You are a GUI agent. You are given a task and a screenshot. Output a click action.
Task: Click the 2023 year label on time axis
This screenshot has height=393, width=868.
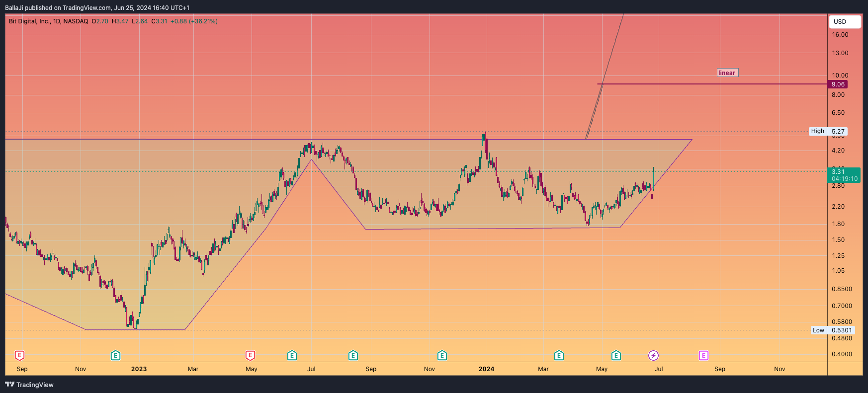139,369
